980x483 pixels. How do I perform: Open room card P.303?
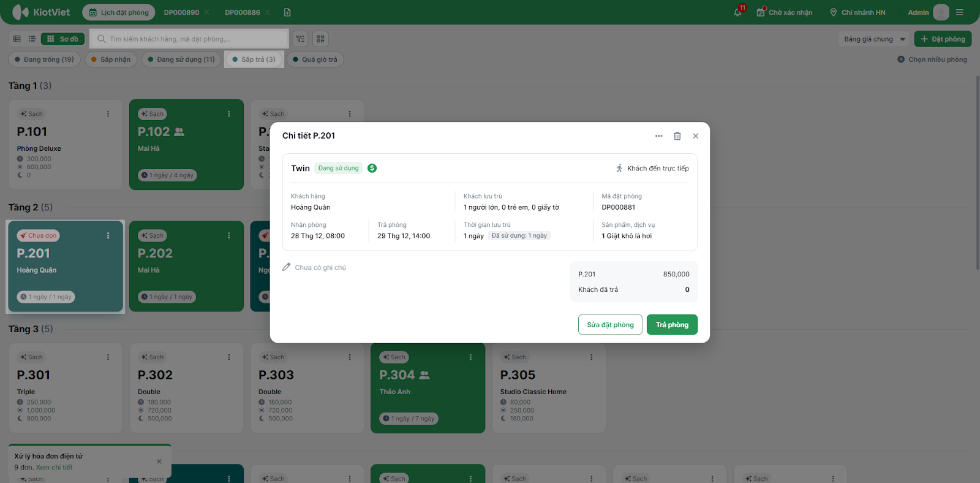[x=307, y=388]
